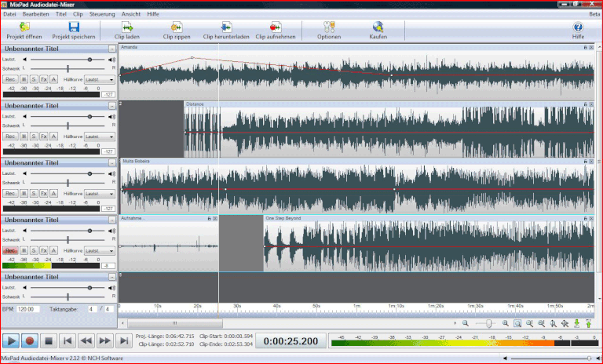Screen dimensions: 603x364
Task: Click the lock icon on the Distance clip
Action: tap(585, 104)
